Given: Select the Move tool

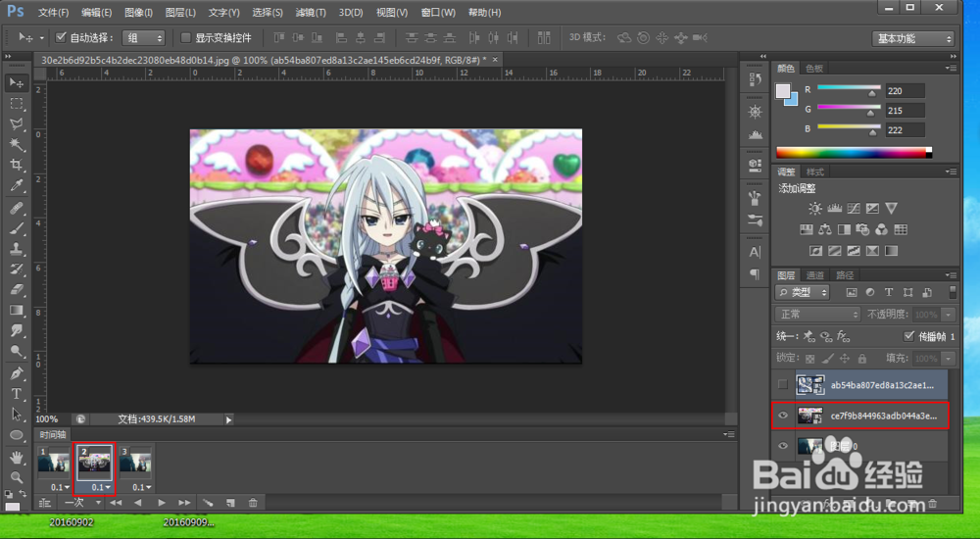Looking at the screenshot, I should pyautogui.click(x=17, y=82).
